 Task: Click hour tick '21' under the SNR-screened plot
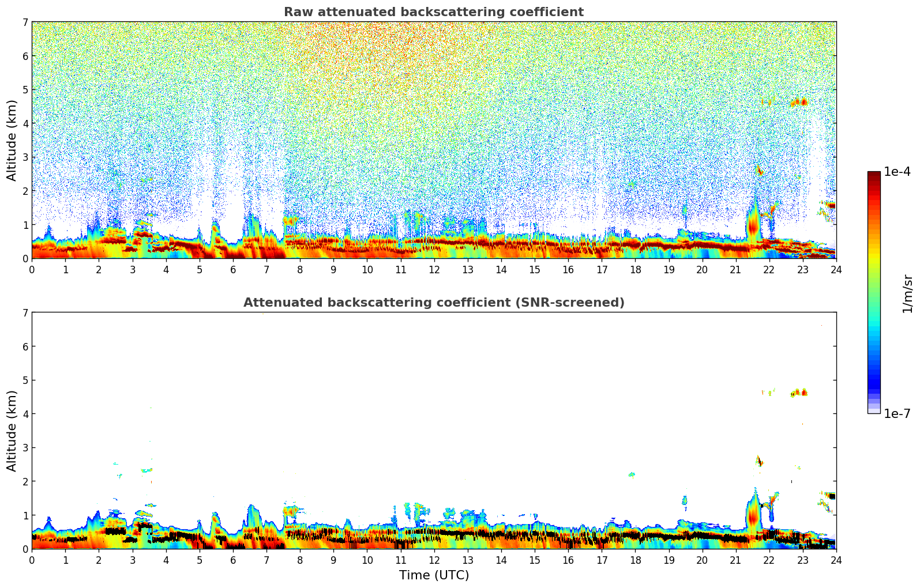pos(735,560)
